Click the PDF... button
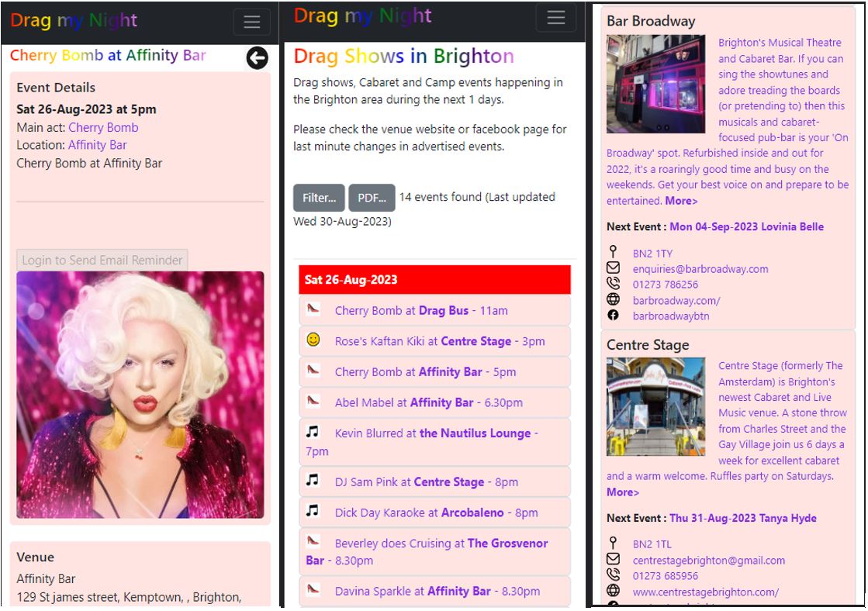The width and height of the screenshot is (868, 611). pyautogui.click(x=372, y=198)
